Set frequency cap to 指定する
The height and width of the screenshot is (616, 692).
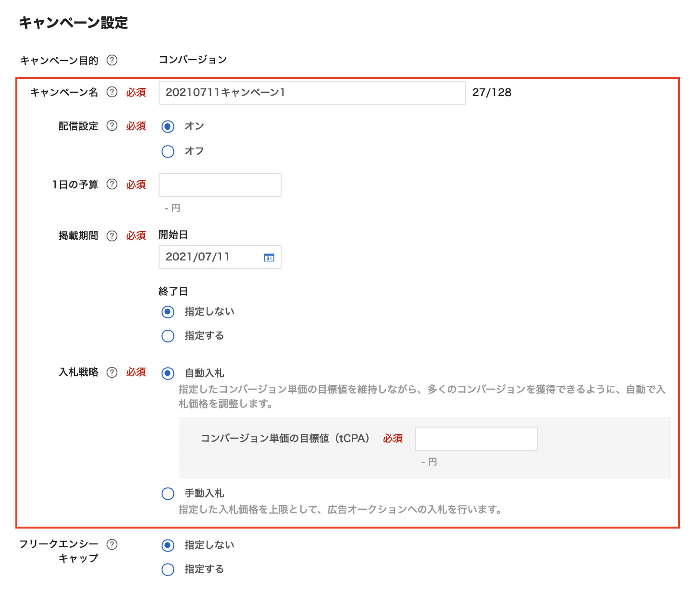pos(167,569)
